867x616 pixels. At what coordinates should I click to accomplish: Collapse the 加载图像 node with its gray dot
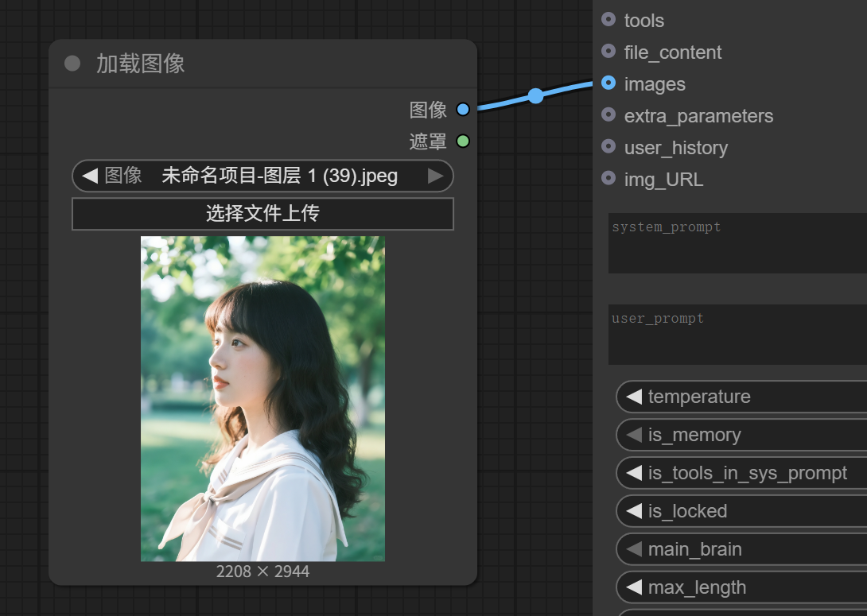click(x=72, y=64)
